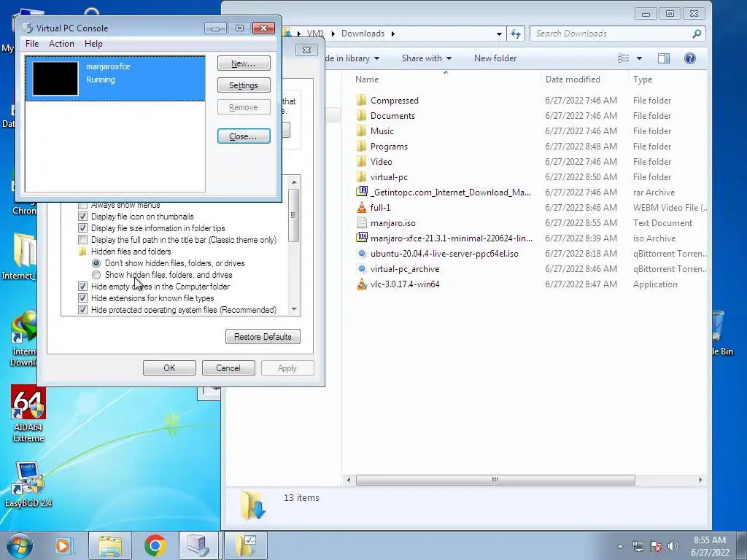Expand the Include in library dropdown

[377, 58]
